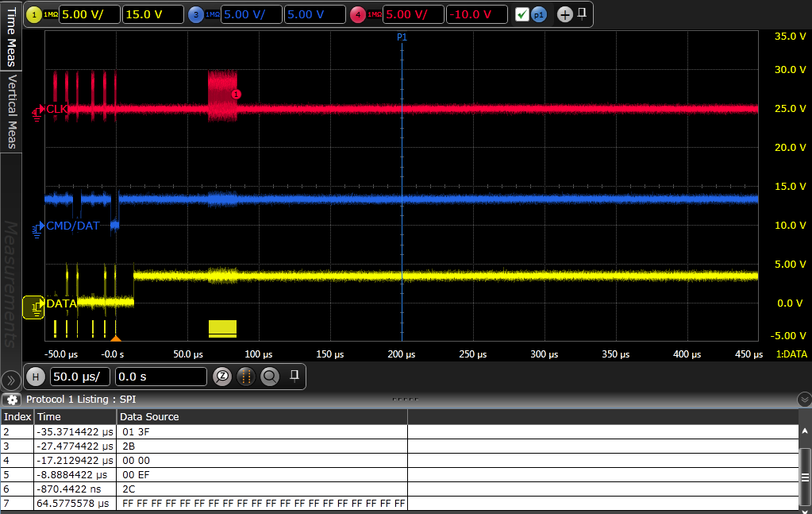Add a channel with plus icon
This screenshot has height=514, width=812.
[x=565, y=14]
